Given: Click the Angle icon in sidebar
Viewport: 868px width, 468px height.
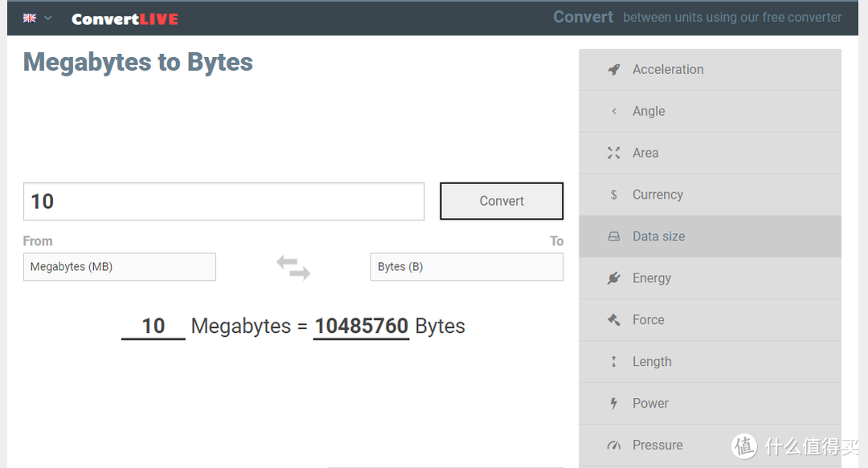Looking at the screenshot, I should pos(614,111).
